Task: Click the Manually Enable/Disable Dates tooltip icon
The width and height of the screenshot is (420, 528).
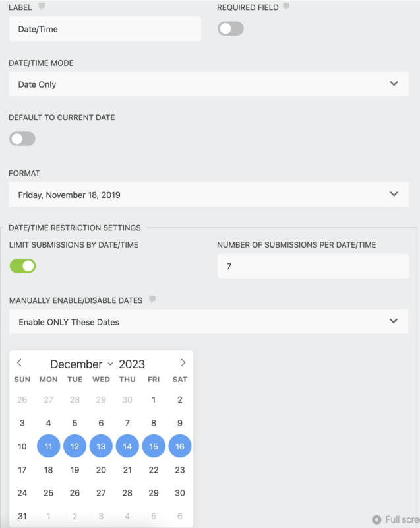Action: 153,300
